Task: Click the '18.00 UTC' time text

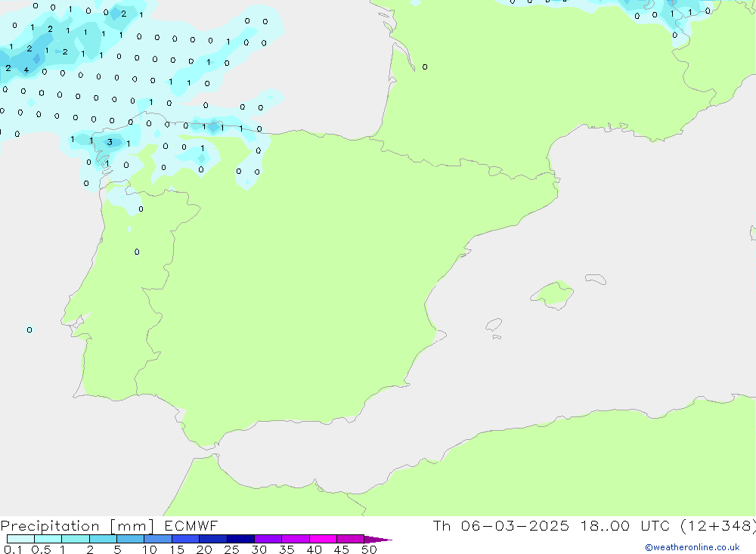Action: [625, 525]
